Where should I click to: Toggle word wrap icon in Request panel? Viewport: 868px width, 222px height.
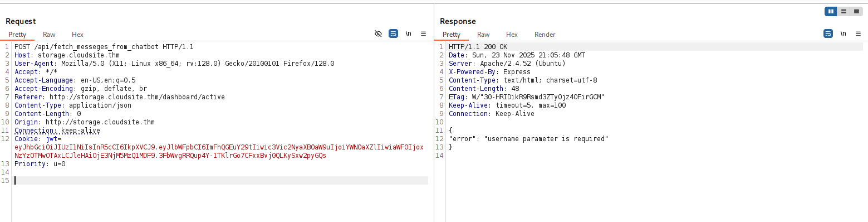[x=393, y=34]
